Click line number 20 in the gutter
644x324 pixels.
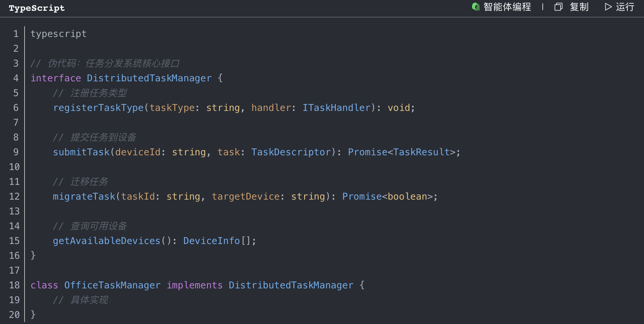tap(14, 315)
